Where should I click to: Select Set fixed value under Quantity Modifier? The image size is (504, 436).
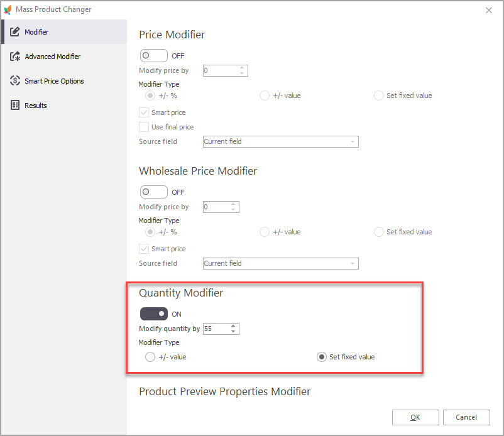(x=321, y=357)
